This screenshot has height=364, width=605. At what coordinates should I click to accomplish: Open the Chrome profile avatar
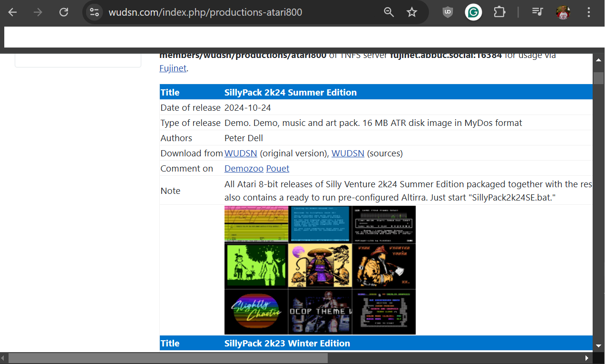tap(563, 12)
